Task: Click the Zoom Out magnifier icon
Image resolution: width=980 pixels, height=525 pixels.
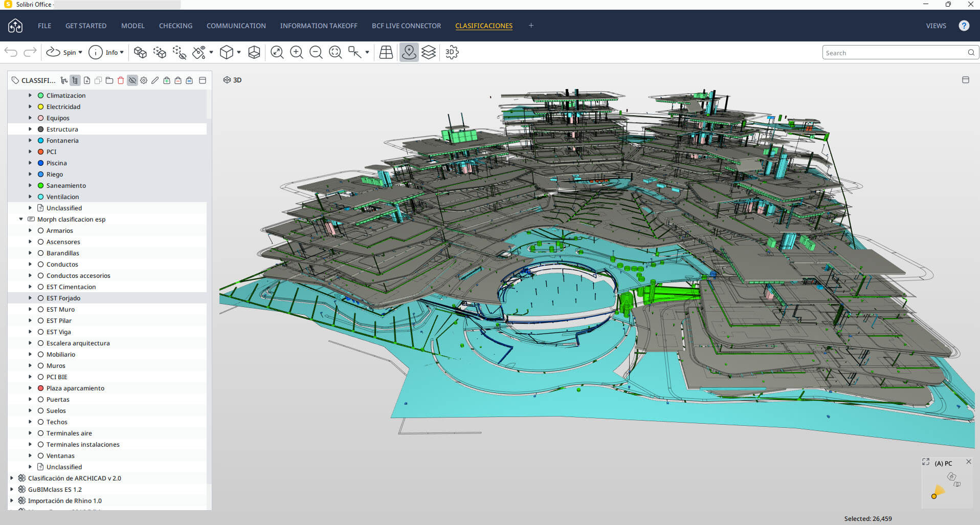Action: pos(316,52)
